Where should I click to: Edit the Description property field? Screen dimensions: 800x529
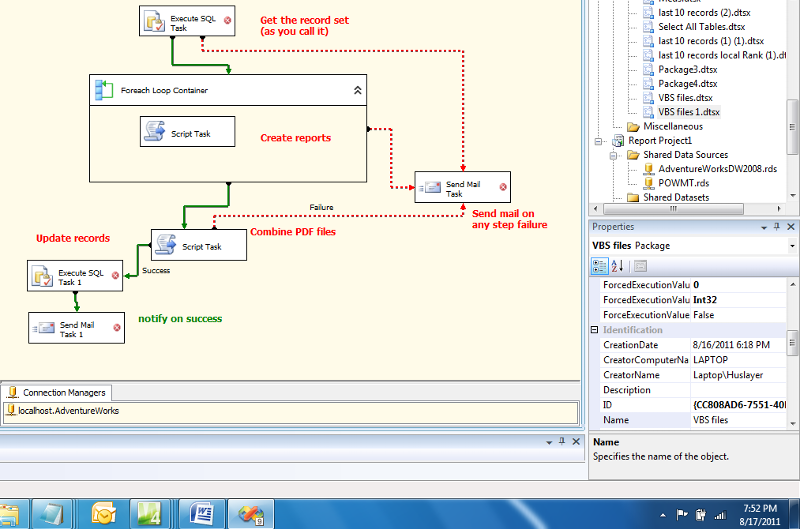[x=738, y=390]
